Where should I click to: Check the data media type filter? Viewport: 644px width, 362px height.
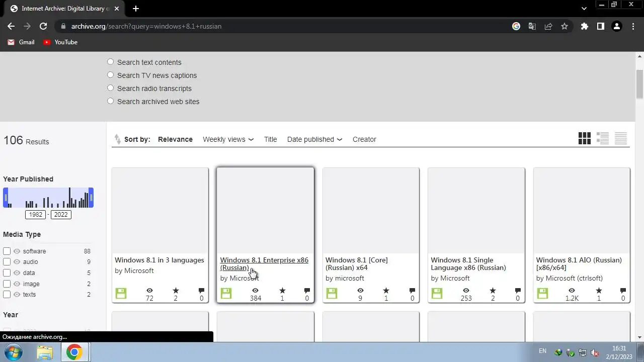coord(7,273)
